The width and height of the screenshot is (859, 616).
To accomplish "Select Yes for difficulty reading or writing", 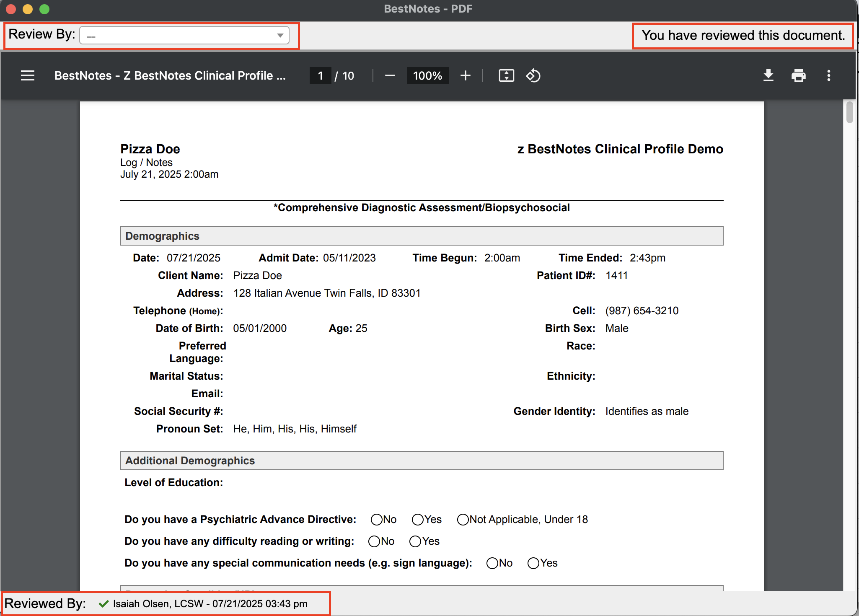I will pyautogui.click(x=415, y=541).
